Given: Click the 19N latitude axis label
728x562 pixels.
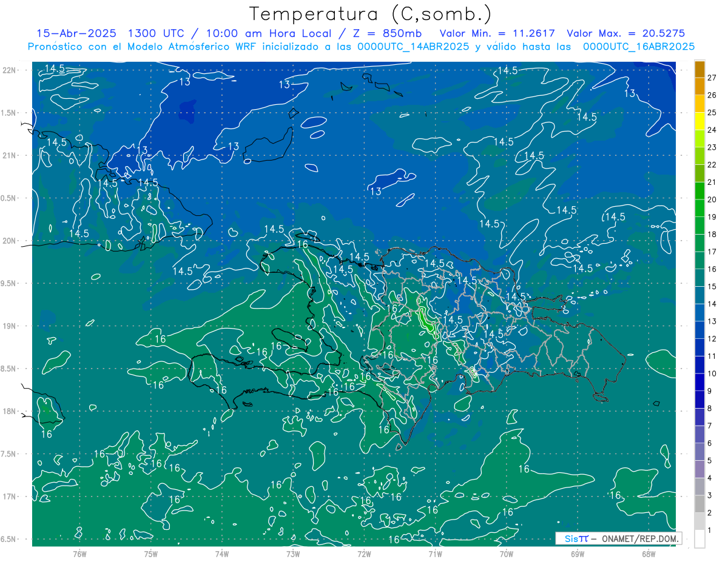Looking at the screenshot, I should tap(9, 326).
